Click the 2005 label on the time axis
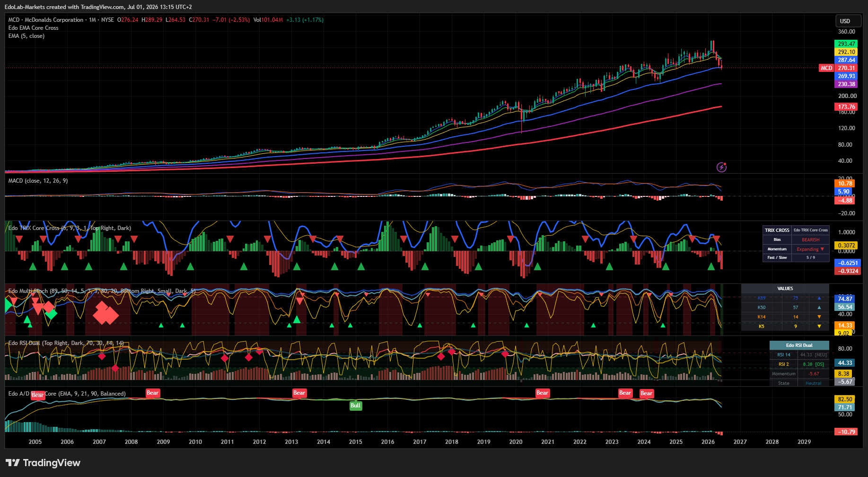Screen dimensions: 868x477 click(35, 442)
